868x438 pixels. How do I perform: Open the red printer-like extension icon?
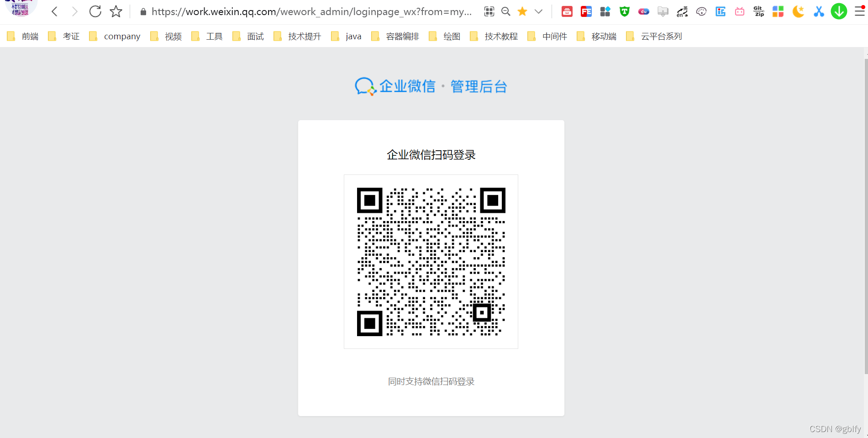tap(567, 11)
